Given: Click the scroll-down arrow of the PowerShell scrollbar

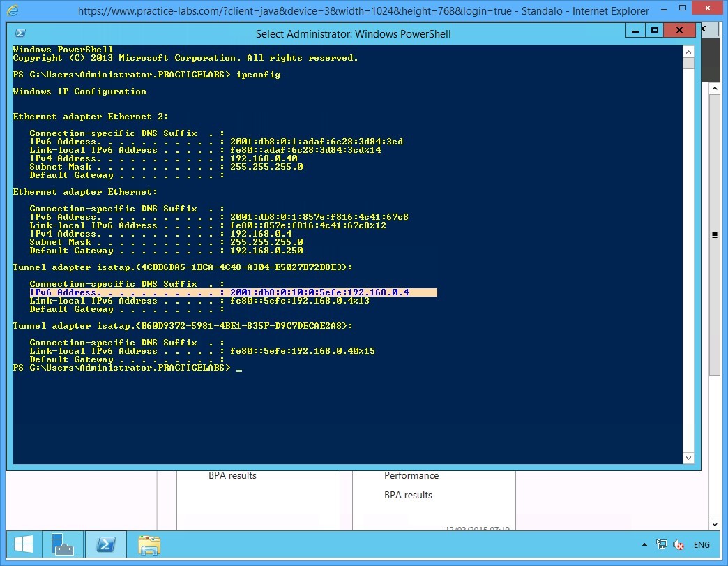Looking at the screenshot, I should pos(688,459).
